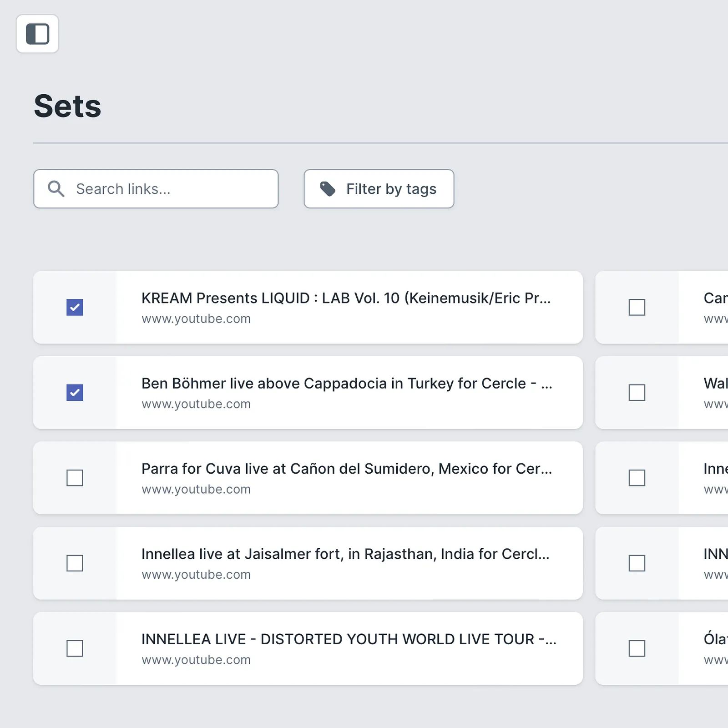Check the box beside the 'Inne...' card
Screen dimensions: 728x728
[x=637, y=478]
